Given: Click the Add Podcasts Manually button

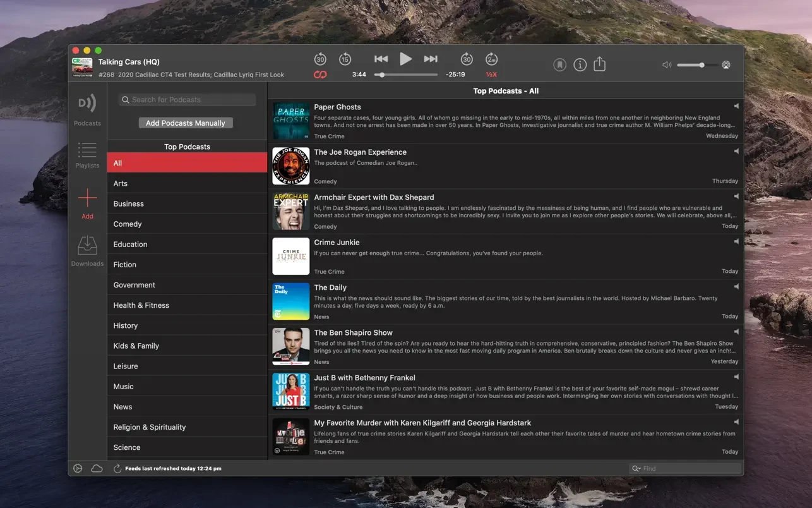Looking at the screenshot, I should pos(186,123).
